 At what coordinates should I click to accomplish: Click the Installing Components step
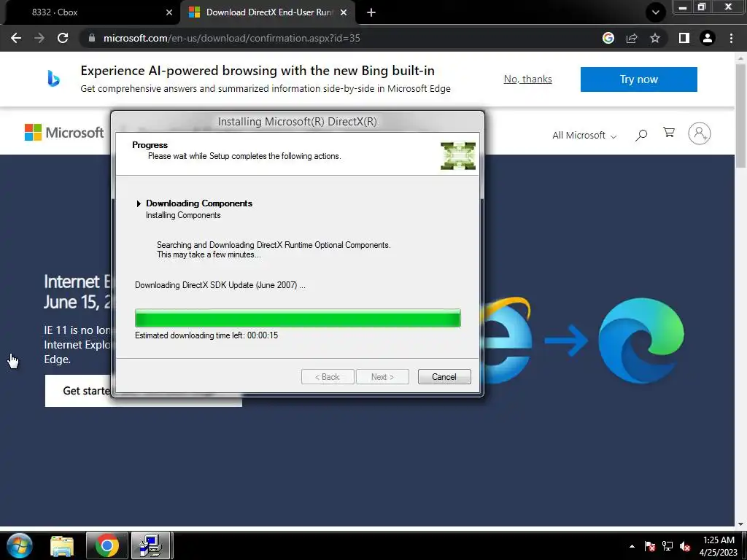183,215
